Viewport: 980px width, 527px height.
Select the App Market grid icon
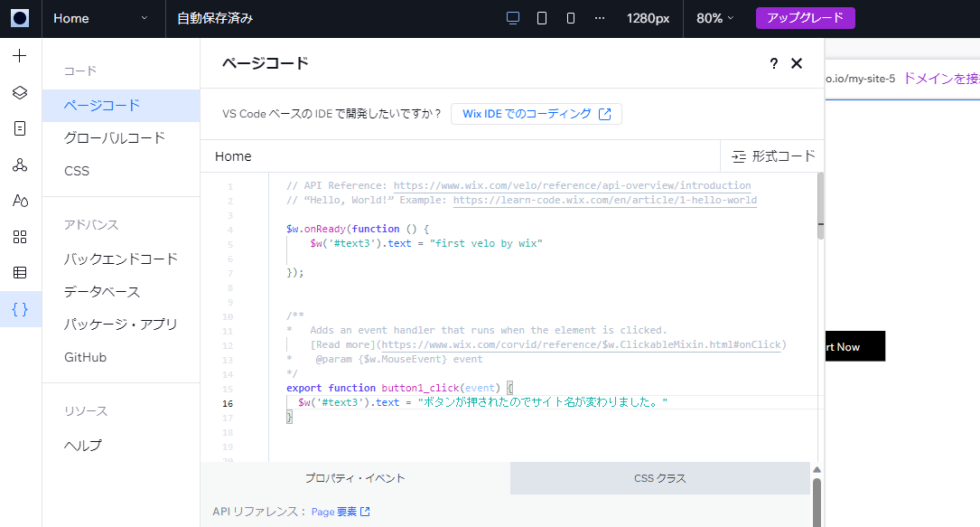coord(20,237)
